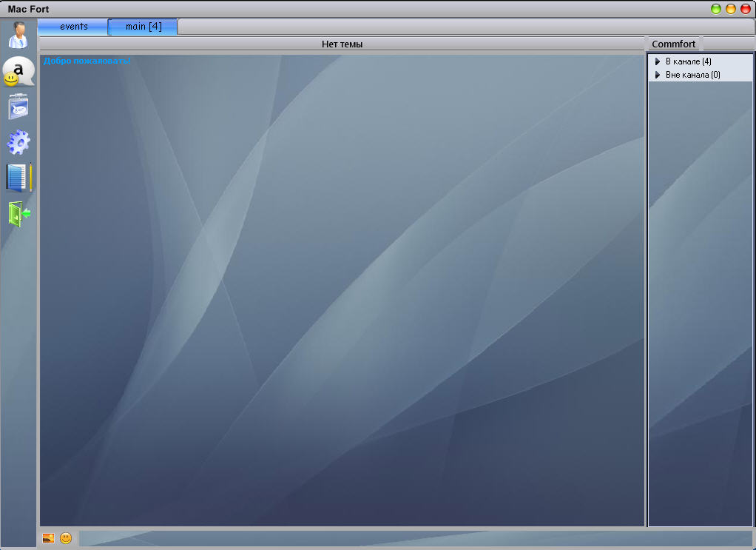The image size is (756, 550).
Task: Open the notebook with pencil icon
Action: click(18, 178)
